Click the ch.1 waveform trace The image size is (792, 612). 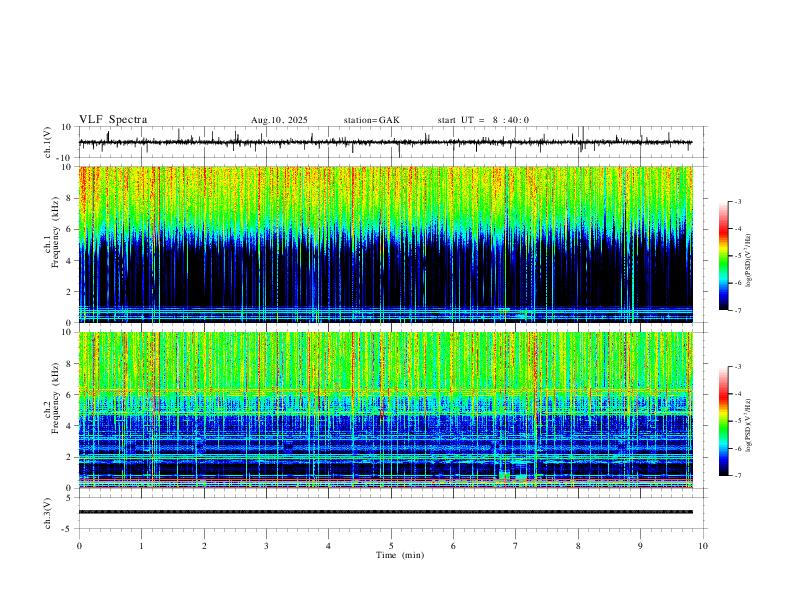pyautogui.click(x=385, y=142)
